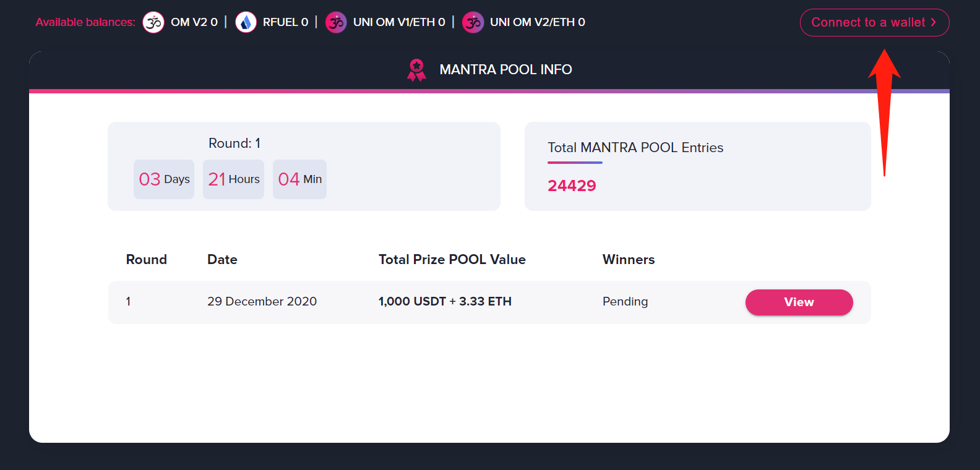Click the MANTRA POOL ribbon badge icon

coord(416,70)
